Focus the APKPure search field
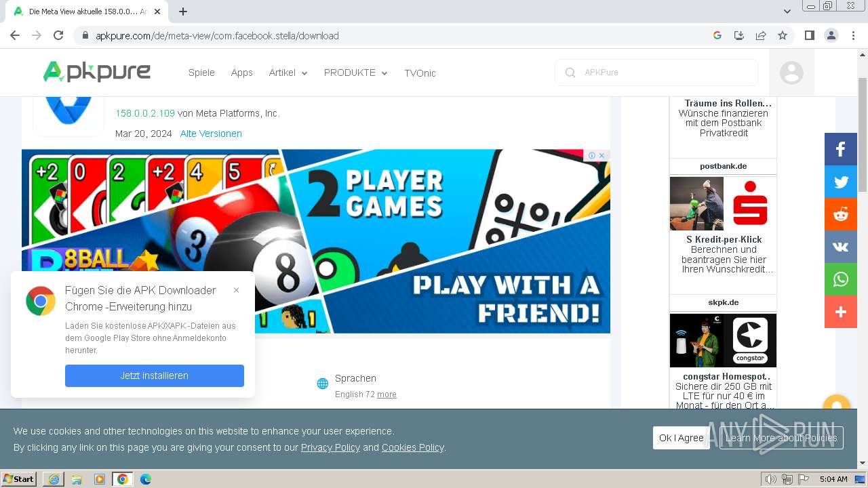This screenshot has height=488, width=868. (656, 73)
